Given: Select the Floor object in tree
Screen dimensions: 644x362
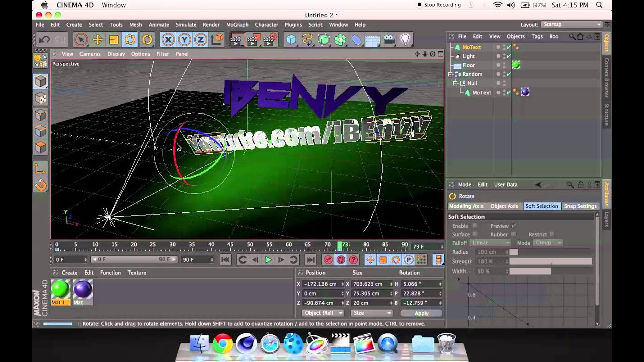Looking at the screenshot, I should pos(469,65).
